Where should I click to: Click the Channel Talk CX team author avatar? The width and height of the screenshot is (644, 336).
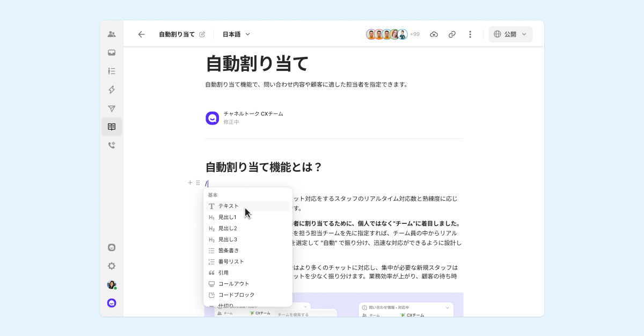(212, 118)
